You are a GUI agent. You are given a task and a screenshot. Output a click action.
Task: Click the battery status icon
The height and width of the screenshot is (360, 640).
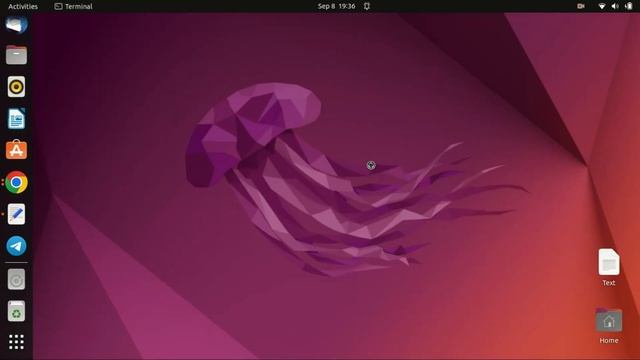(x=629, y=6)
